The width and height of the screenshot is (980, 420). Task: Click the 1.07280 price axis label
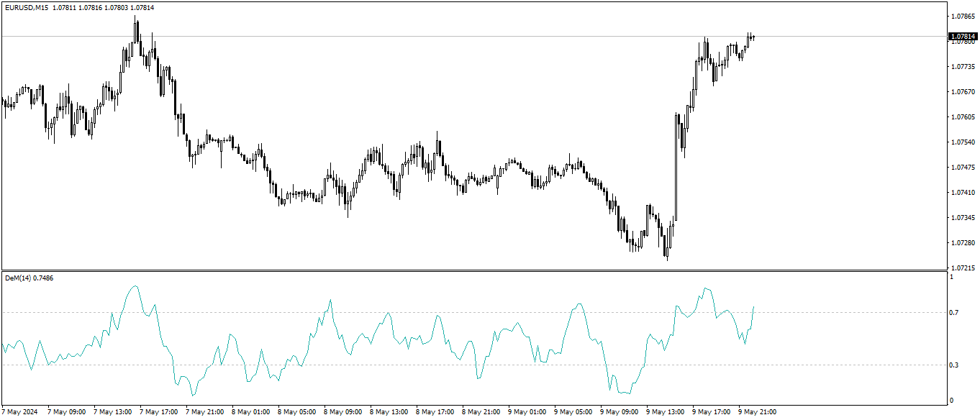[962, 243]
